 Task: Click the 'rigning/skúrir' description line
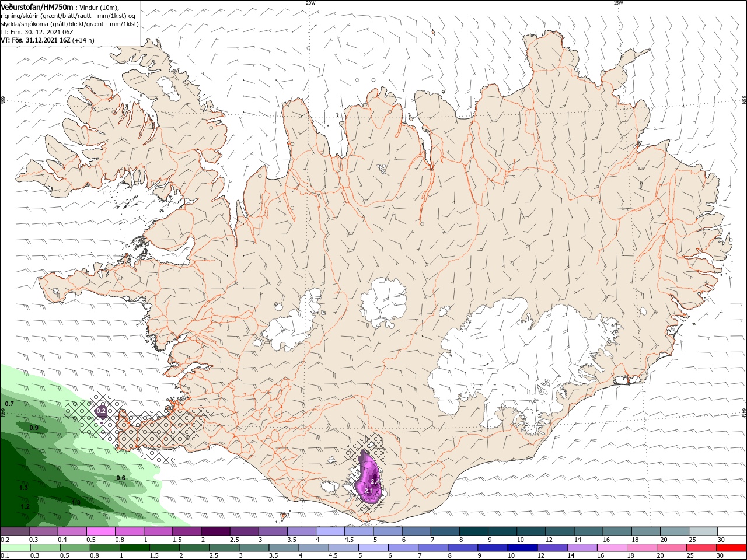69,16
